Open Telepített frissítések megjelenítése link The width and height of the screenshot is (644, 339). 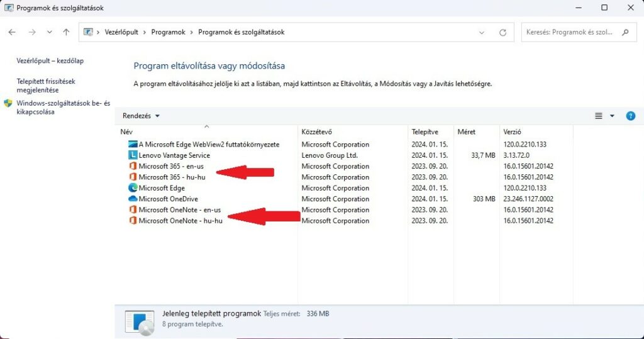[46, 86]
